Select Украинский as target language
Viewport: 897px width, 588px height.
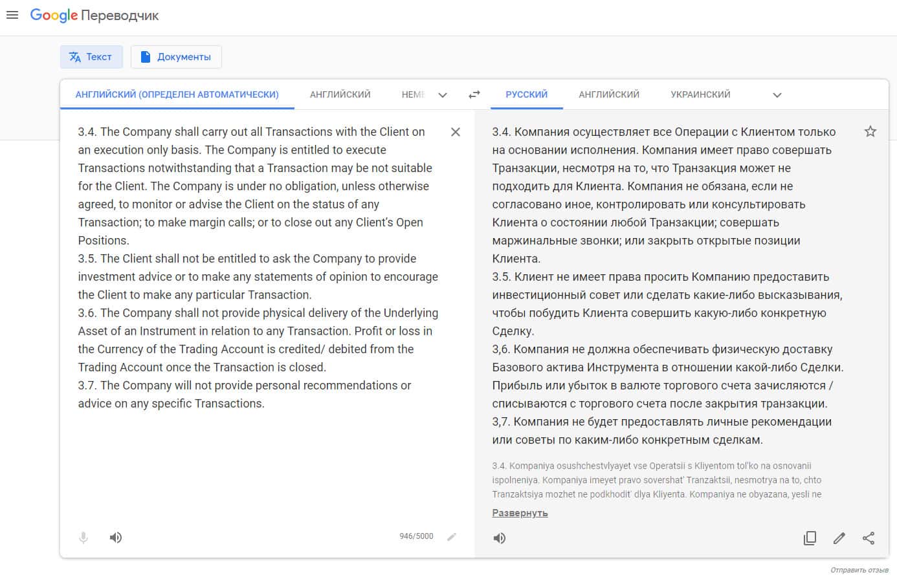(700, 94)
